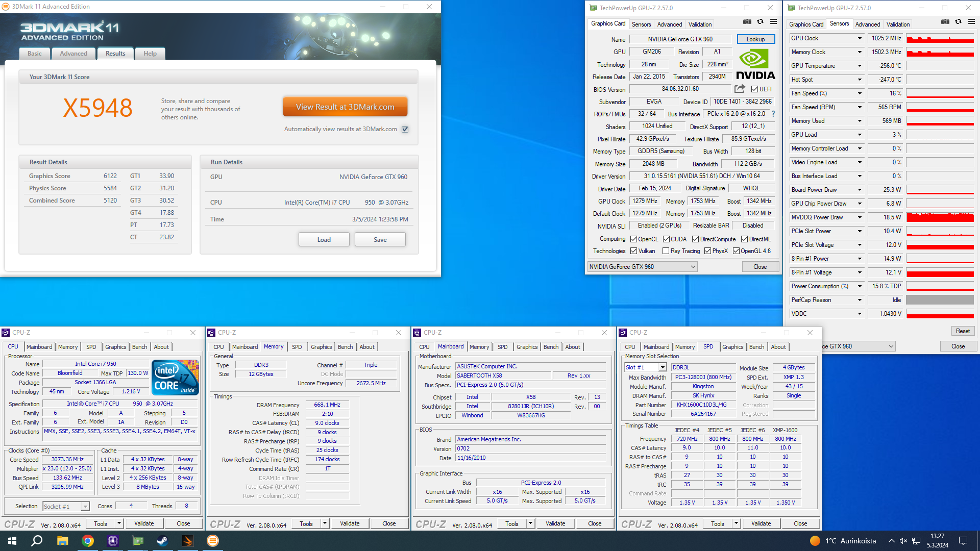Click the MVDDQ Power Draw sensor graph
This screenshot has width=980, height=551.
(x=940, y=217)
